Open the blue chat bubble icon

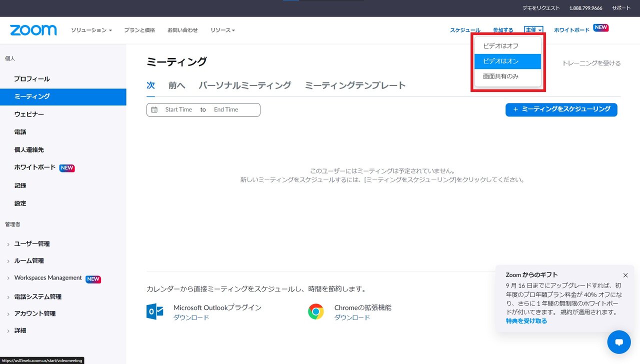click(619, 342)
